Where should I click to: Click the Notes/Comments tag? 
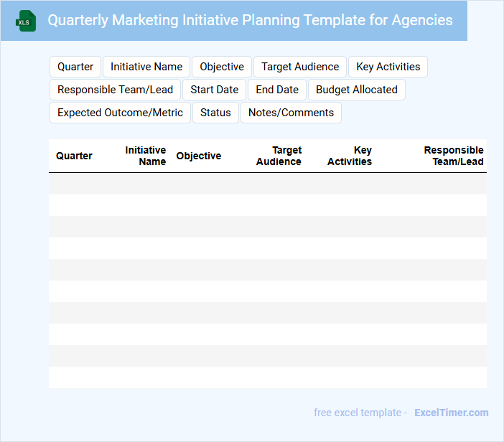coord(291,113)
